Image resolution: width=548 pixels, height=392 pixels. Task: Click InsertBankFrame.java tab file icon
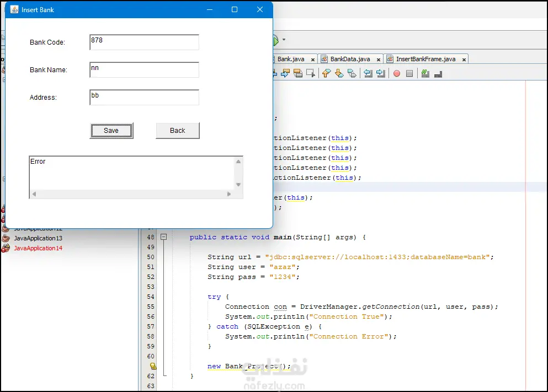point(390,60)
